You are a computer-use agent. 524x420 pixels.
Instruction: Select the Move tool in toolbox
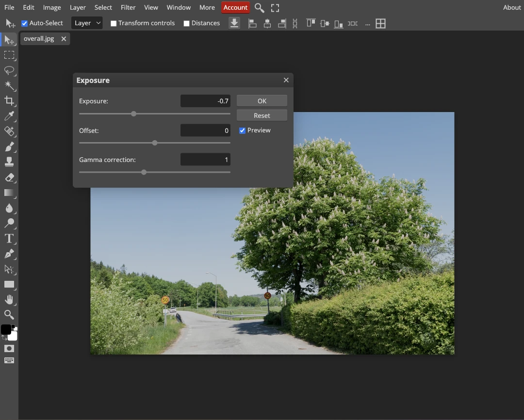(9, 40)
